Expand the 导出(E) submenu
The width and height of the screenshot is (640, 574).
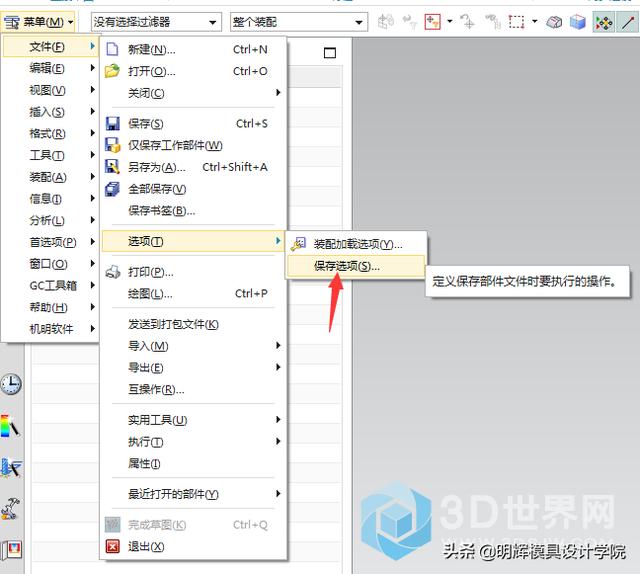coord(193,367)
